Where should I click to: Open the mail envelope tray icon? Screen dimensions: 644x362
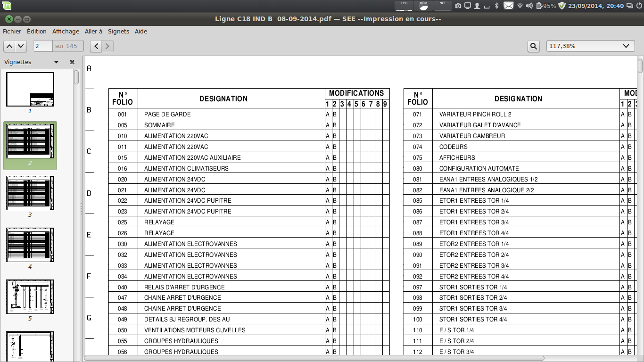pos(508,6)
